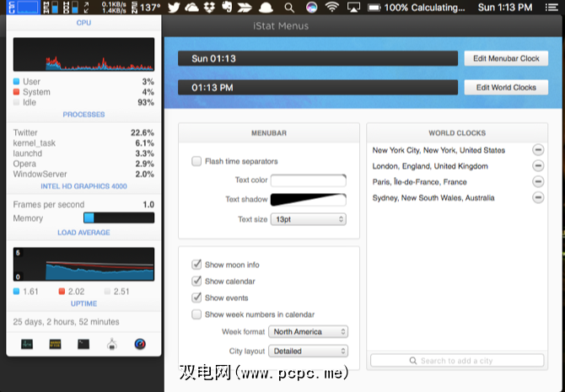Screen dimensions: 565x392
Task: Click the bowler hat menu bar icon
Action: tap(266, 8)
